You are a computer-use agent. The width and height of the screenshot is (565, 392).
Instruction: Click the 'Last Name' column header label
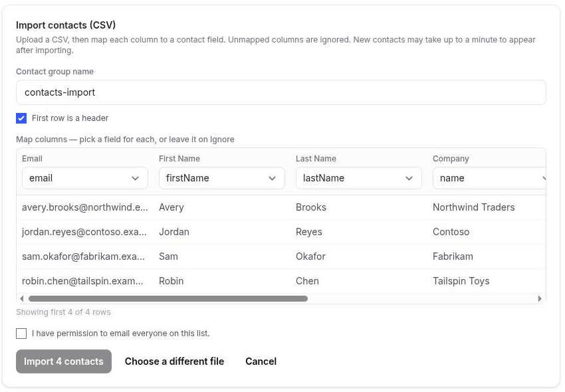[316, 159]
